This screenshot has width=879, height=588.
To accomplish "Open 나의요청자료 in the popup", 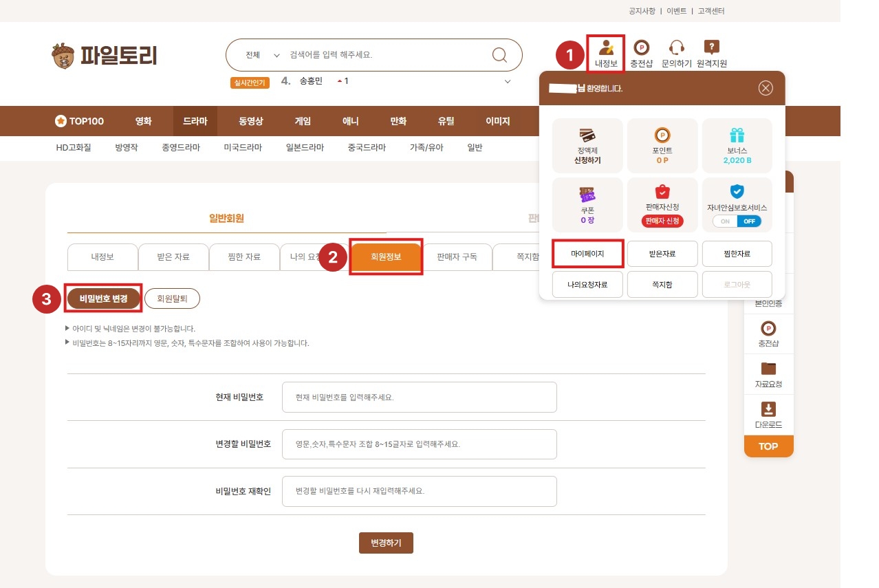I will (587, 284).
